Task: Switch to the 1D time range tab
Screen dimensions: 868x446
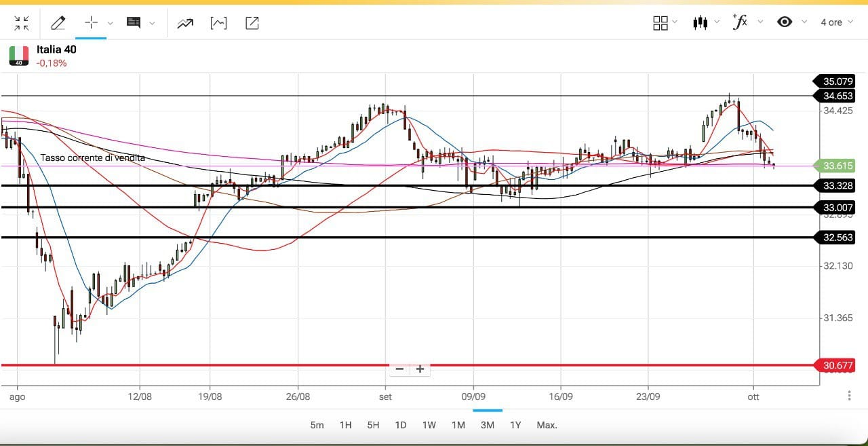Action: 401,425
